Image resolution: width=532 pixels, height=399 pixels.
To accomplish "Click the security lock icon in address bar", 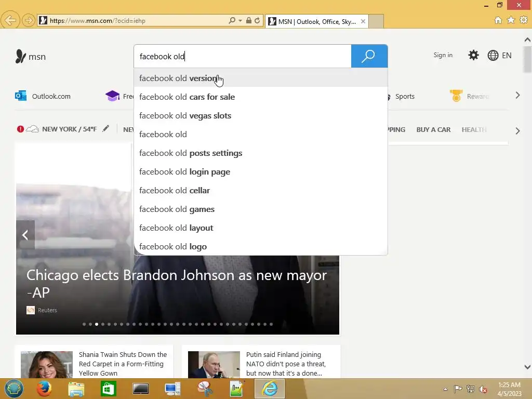I will pos(249,20).
